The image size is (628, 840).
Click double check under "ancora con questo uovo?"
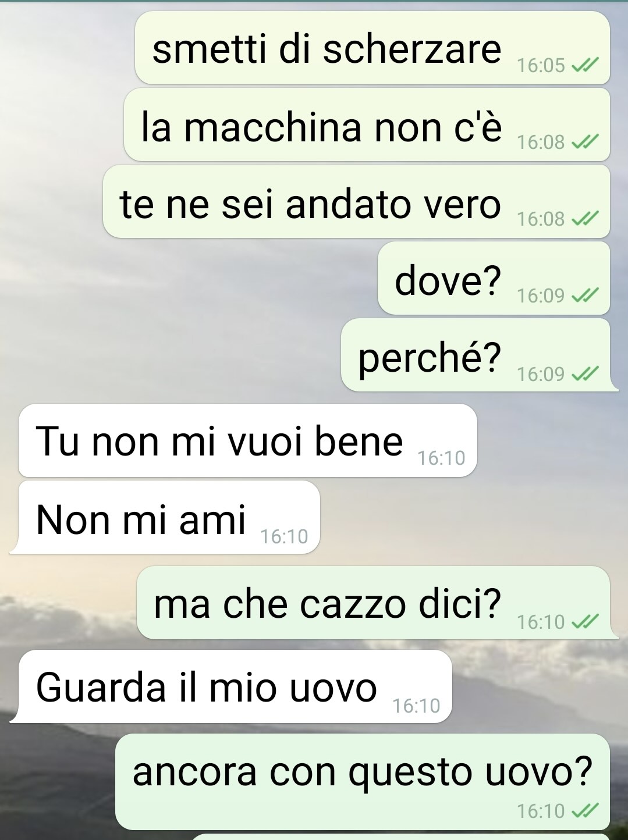584,811
